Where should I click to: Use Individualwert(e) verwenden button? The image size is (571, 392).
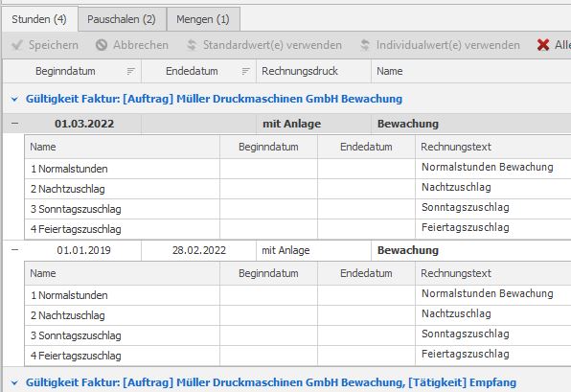[440, 45]
